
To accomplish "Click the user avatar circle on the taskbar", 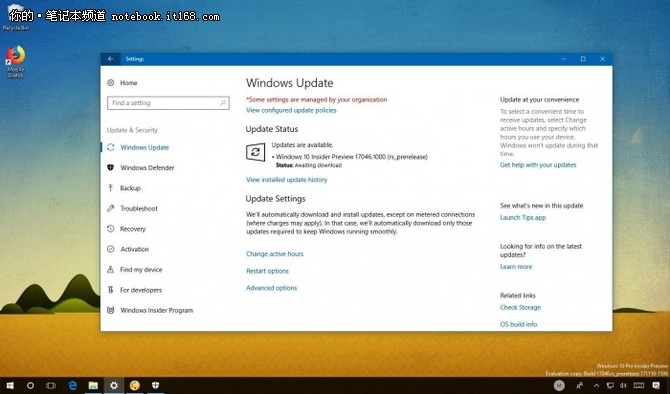I will [x=559, y=386].
